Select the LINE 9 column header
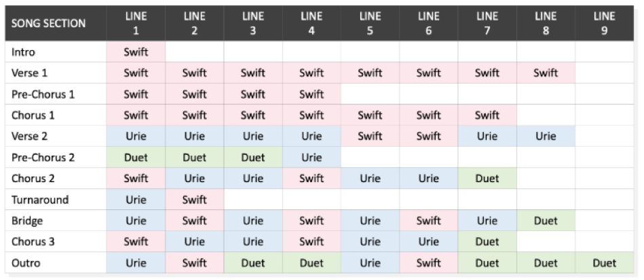The width and height of the screenshot is (644, 280). point(604,23)
